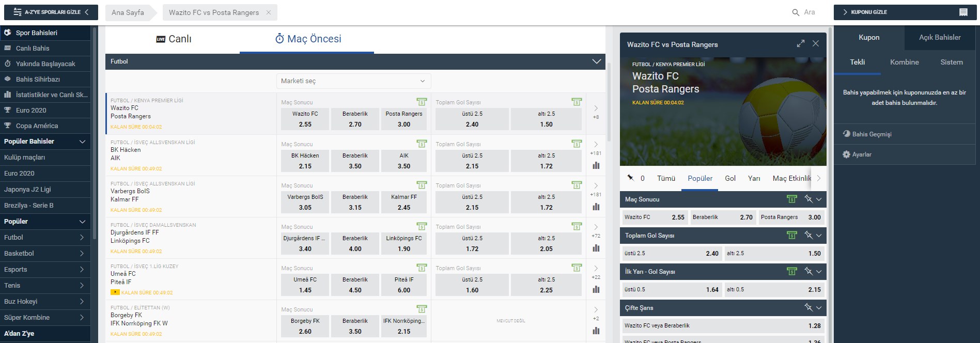Open statistics icon for Varbergs BoIS match
Image resolution: width=980 pixels, height=343 pixels.
(596, 207)
